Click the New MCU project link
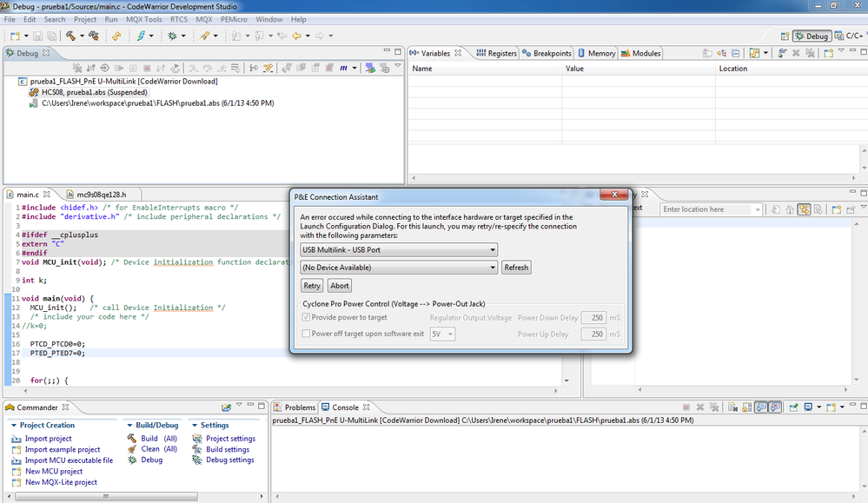This screenshot has height=503, width=868. click(x=54, y=471)
